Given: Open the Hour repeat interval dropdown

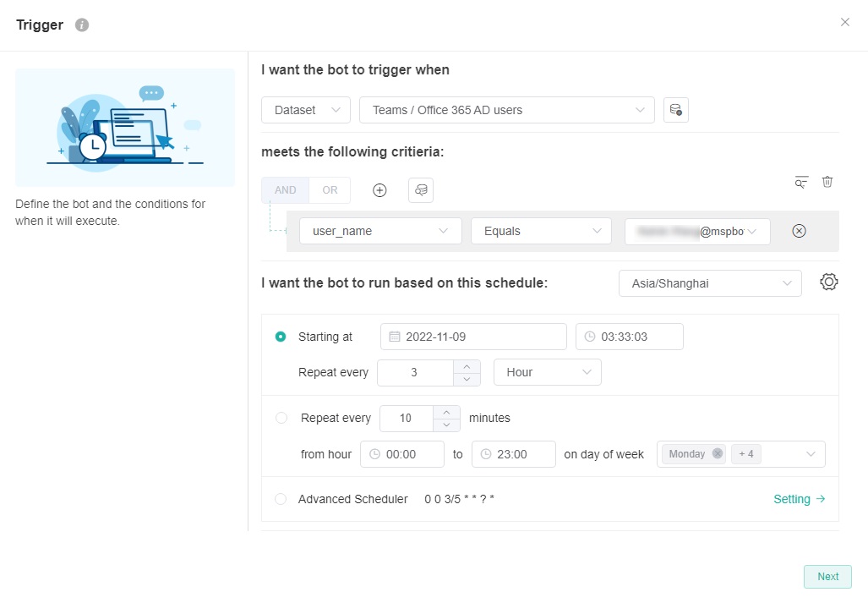Looking at the screenshot, I should pos(547,371).
